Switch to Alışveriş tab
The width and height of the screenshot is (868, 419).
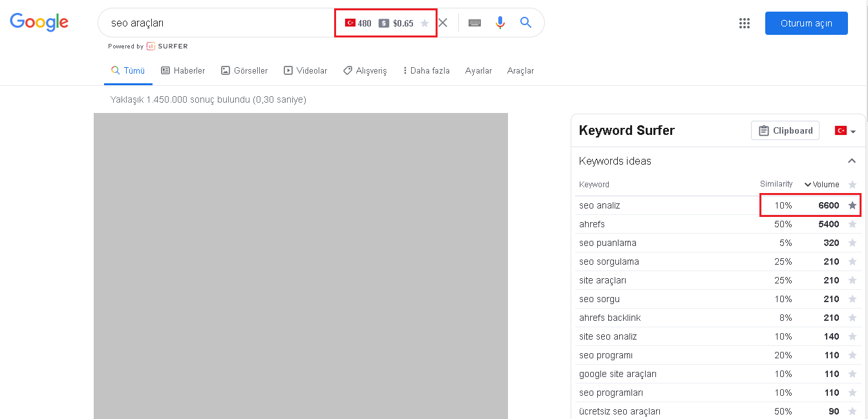(365, 70)
